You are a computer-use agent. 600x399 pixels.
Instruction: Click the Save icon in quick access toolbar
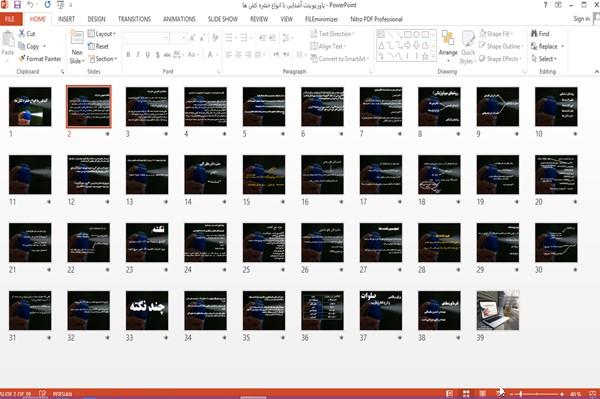point(17,5)
